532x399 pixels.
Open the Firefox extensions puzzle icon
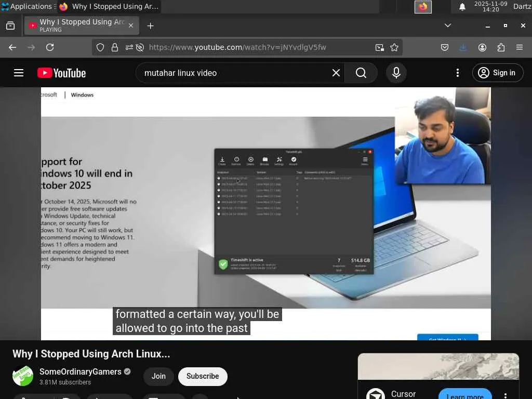pos(501,47)
